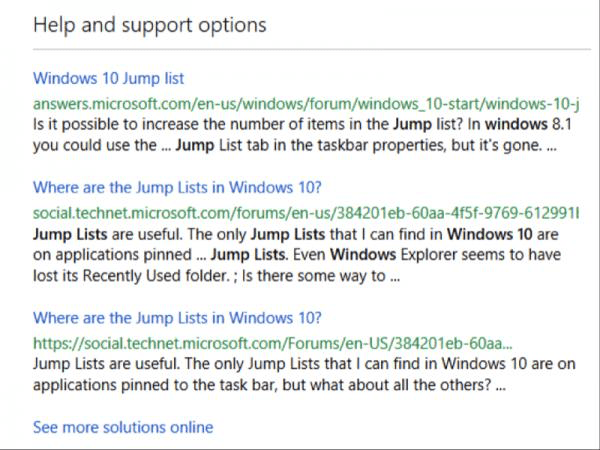Select the 'Help and support options' heading

point(150,25)
